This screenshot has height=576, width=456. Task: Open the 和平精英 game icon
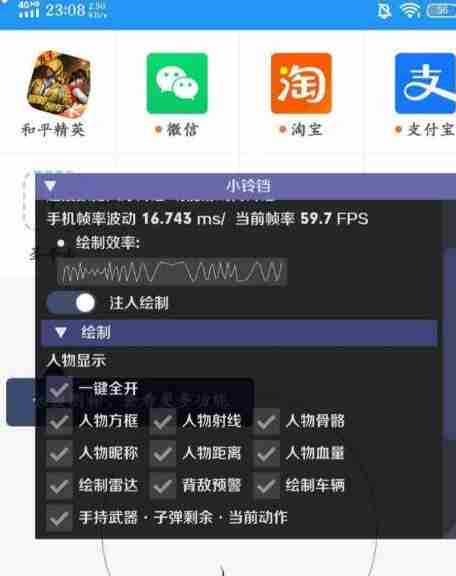pos(58,84)
